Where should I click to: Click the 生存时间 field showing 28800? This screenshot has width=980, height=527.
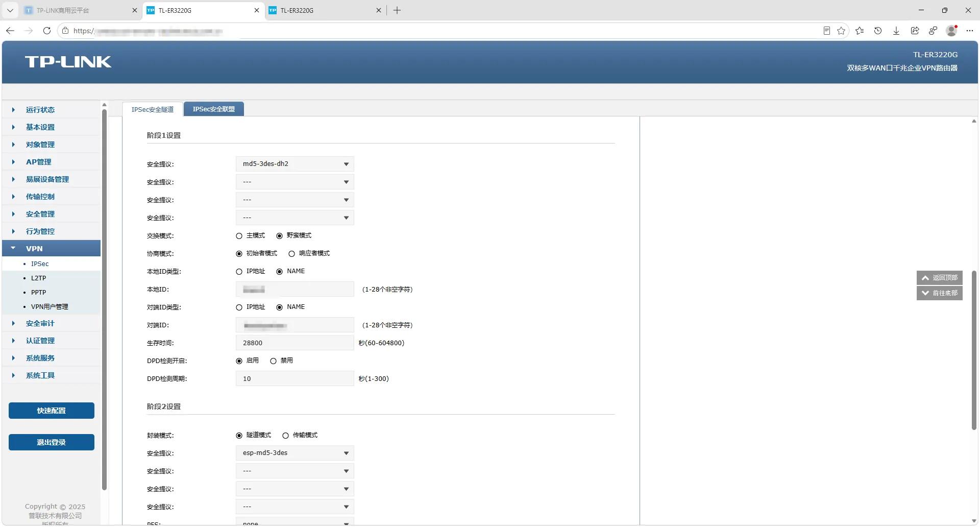pyautogui.click(x=295, y=343)
